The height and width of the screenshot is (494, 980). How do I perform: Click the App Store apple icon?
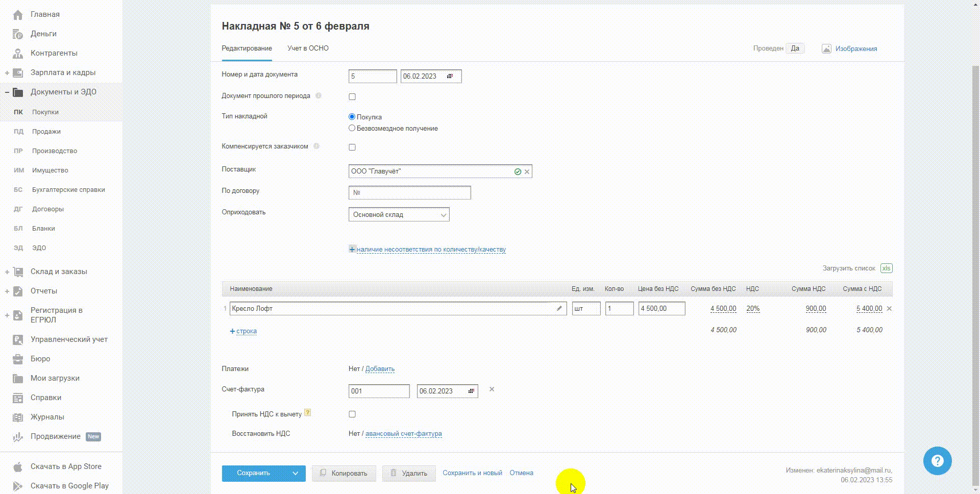click(x=18, y=467)
